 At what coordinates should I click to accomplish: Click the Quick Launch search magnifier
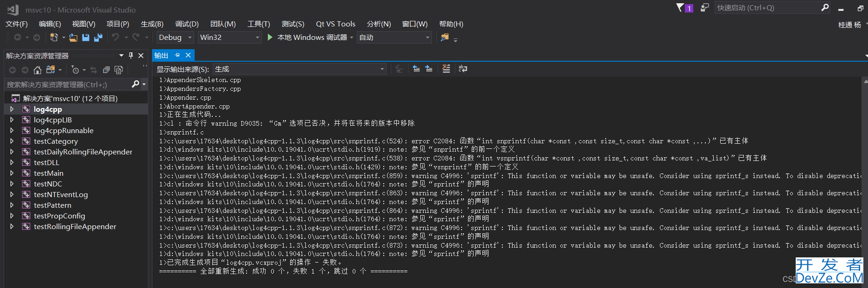[x=825, y=7]
